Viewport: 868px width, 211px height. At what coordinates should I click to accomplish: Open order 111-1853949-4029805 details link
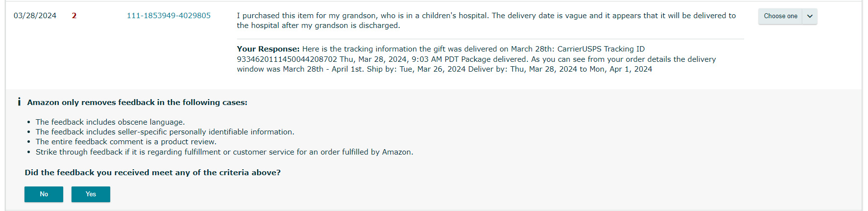pos(169,16)
